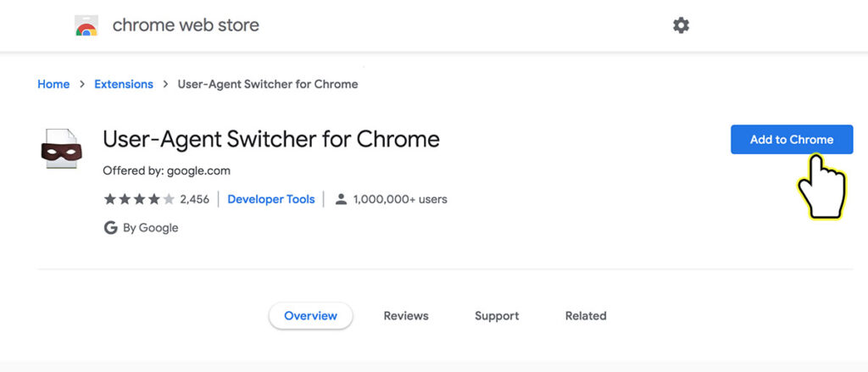
Task: Click the chevron after Home breadcrumb
Action: (82, 84)
